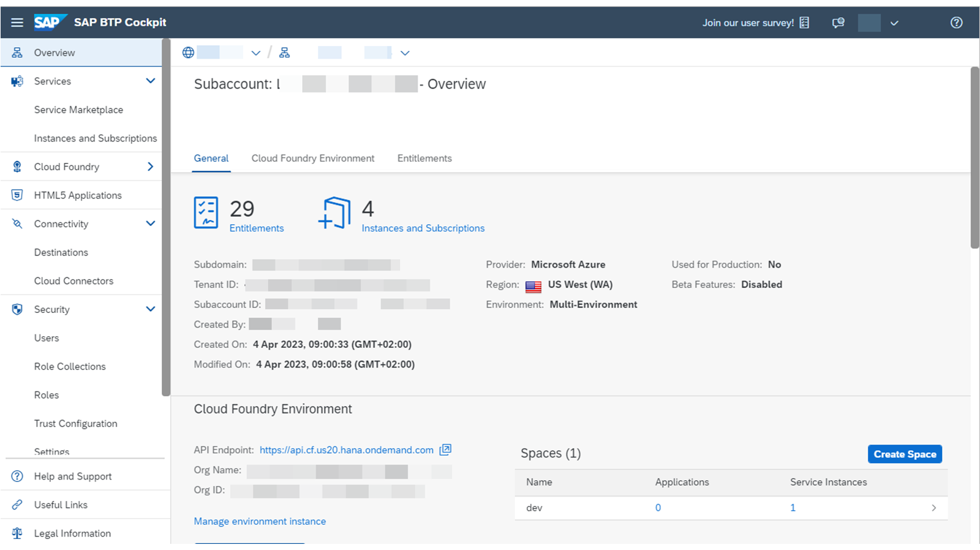This screenshot has height=550, width=980.
Task: Click the Entitlements checklist icon
Action: click(206, 213)
